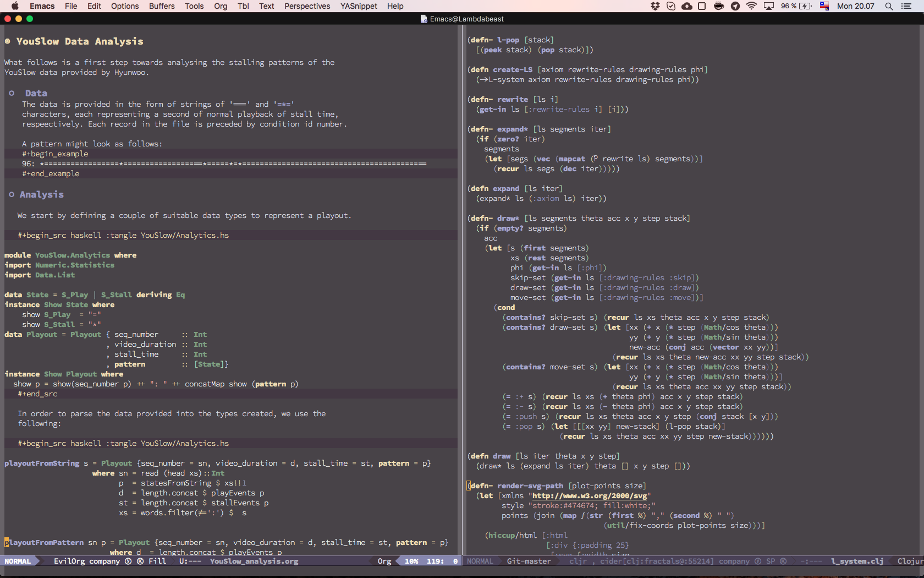Open the Tbl menu

tap(243, 6)
